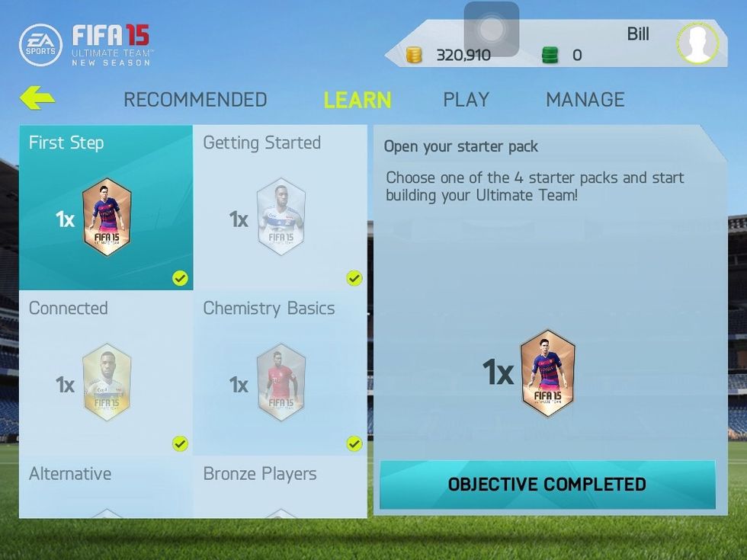
Task: Click the yellow back arrow
Action: pos(37,98)
